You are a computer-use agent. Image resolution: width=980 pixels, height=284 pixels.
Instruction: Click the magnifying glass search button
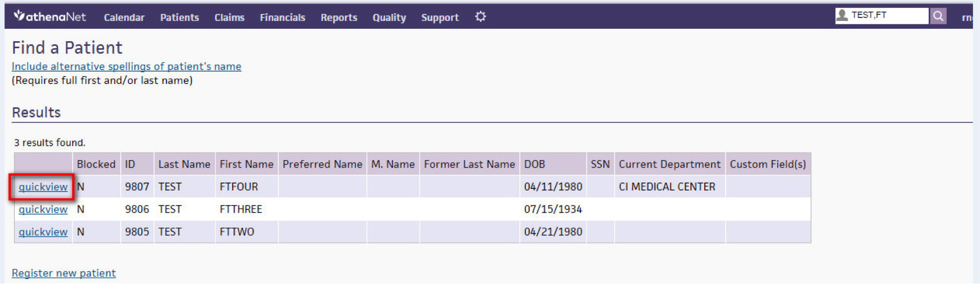[x=938, y=16]
